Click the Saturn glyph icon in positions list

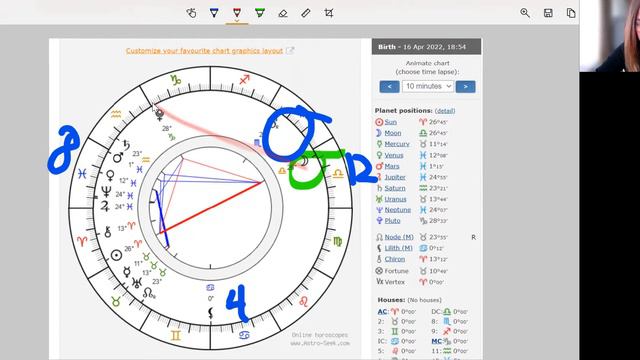pyautogui.click(x=379, y=188)
